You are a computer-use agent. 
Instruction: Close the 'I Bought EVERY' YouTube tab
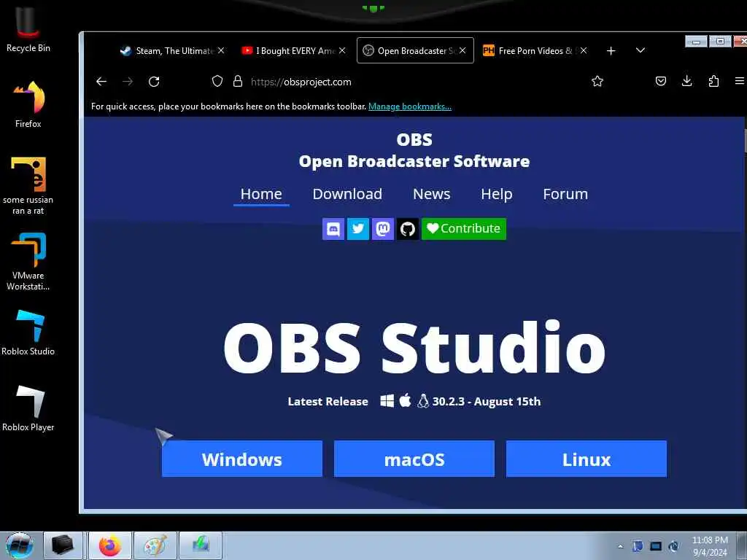click(x=342, y=50)
